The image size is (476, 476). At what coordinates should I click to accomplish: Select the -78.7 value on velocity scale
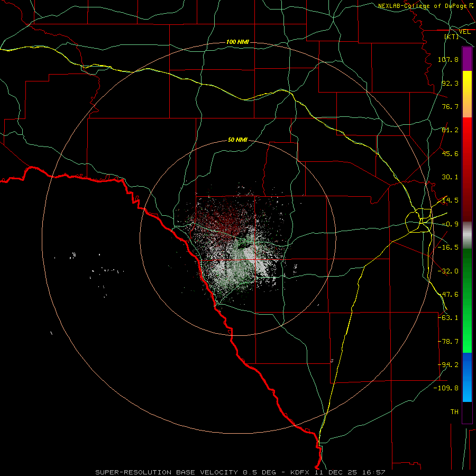point(448,342)
